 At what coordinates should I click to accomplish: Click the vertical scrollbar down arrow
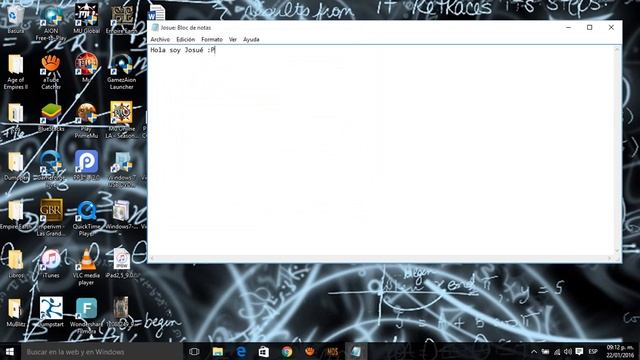[617, 252]
